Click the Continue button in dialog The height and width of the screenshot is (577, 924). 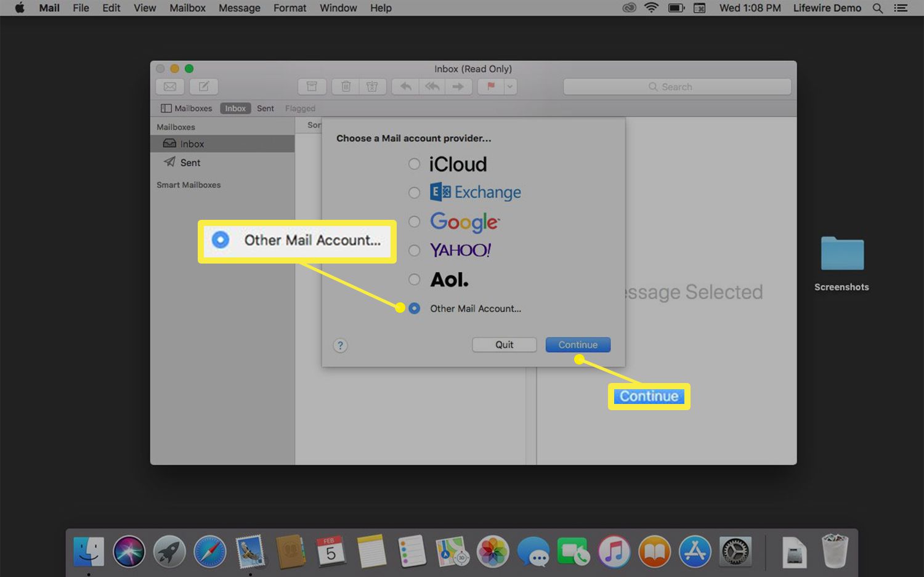tap(578, 345)
